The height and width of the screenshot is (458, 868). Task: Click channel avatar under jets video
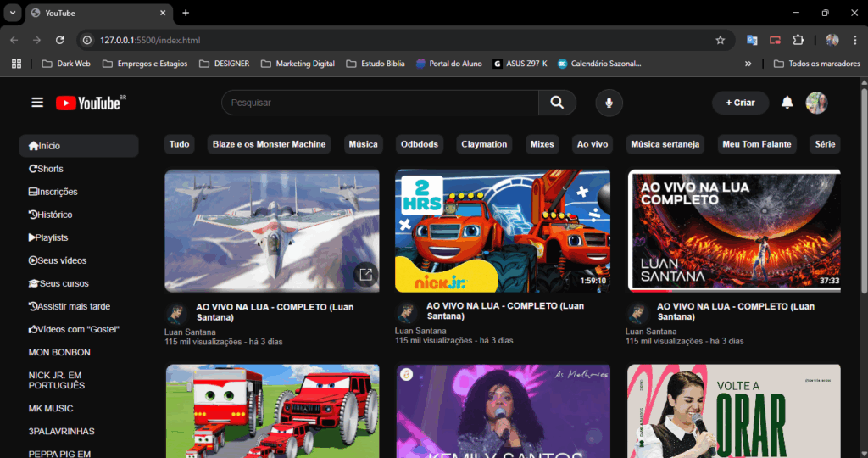coord(176,314)
